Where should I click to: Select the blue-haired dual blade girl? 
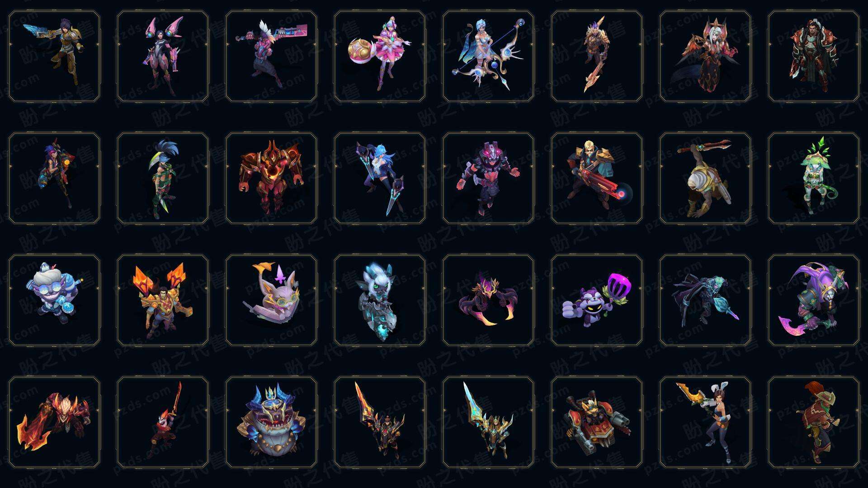(x=380, y=178)
